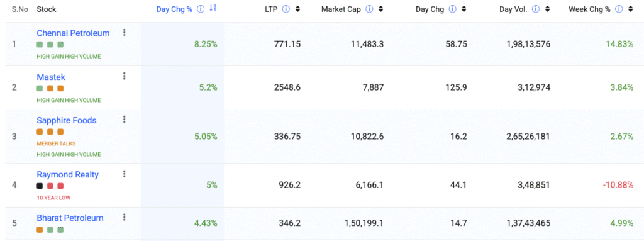The width and height of the screenshot is (644, 241).
Task: Select day volume 2,65,26,181
Action: (x=528, y=137)
